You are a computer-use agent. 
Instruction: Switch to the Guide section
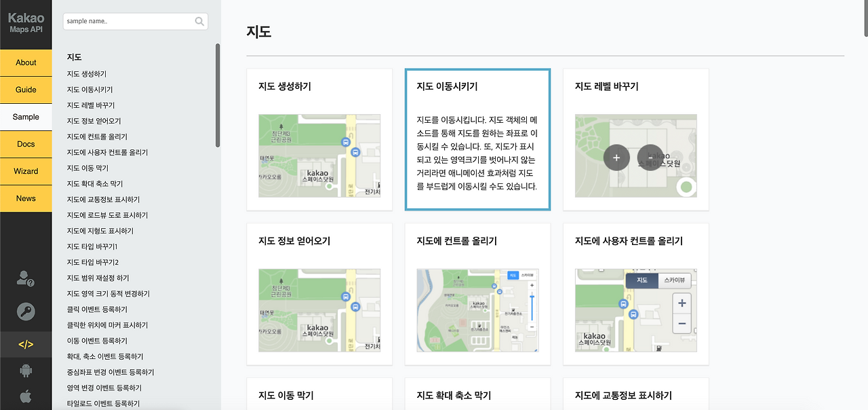[x=26, y=90]
